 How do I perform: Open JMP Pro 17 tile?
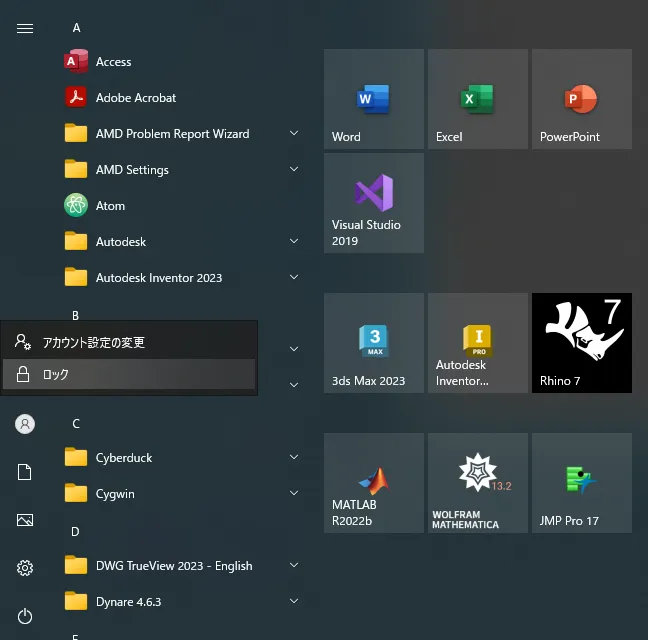click(x=581, y=483)
